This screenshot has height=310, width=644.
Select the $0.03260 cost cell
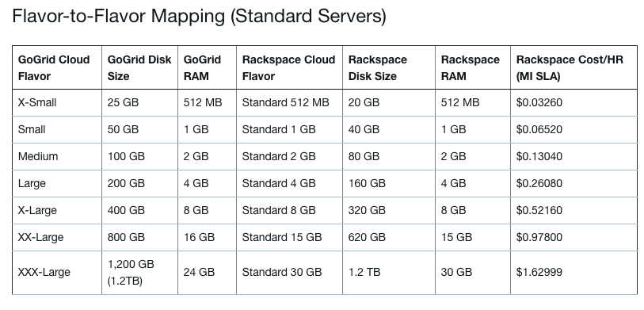[574, 103]
